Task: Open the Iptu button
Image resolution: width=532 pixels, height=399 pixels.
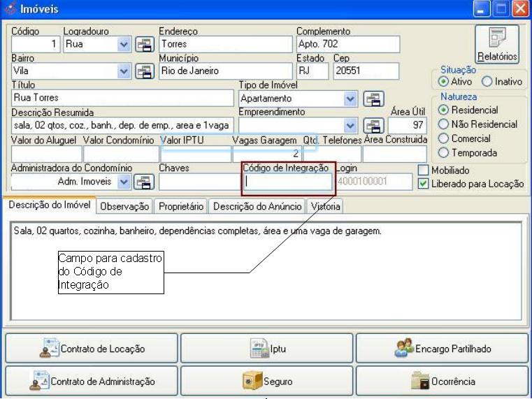Action: 268,348
